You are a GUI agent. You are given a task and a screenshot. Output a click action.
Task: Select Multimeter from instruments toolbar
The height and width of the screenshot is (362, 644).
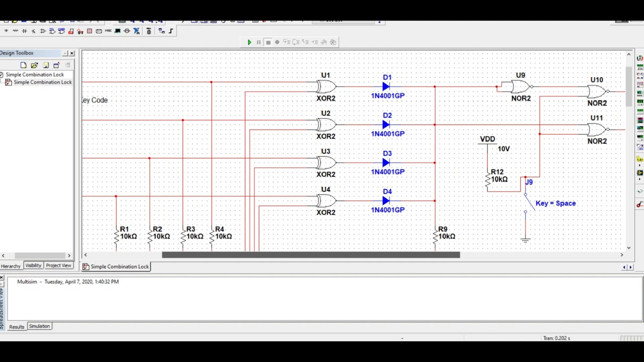[x=640, y=58]
